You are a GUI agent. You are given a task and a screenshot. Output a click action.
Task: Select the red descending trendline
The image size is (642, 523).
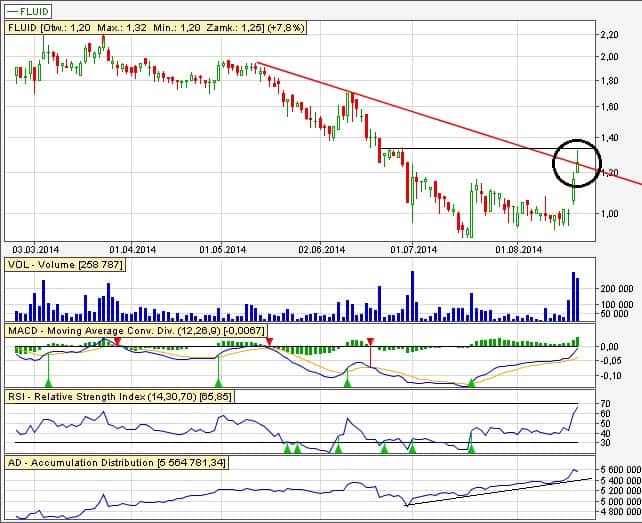[400, 108]
